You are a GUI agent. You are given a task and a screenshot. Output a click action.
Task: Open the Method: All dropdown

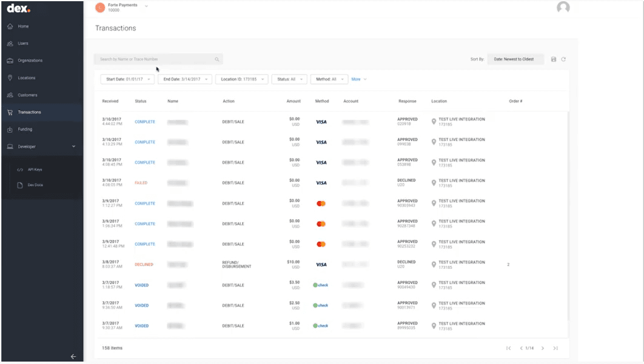point(329,79)
